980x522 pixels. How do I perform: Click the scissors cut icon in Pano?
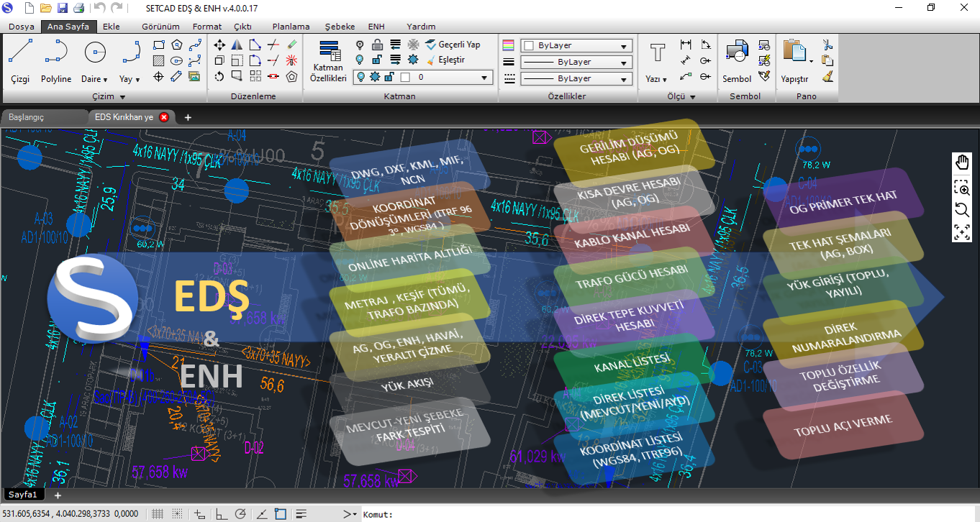coord(827,45)
